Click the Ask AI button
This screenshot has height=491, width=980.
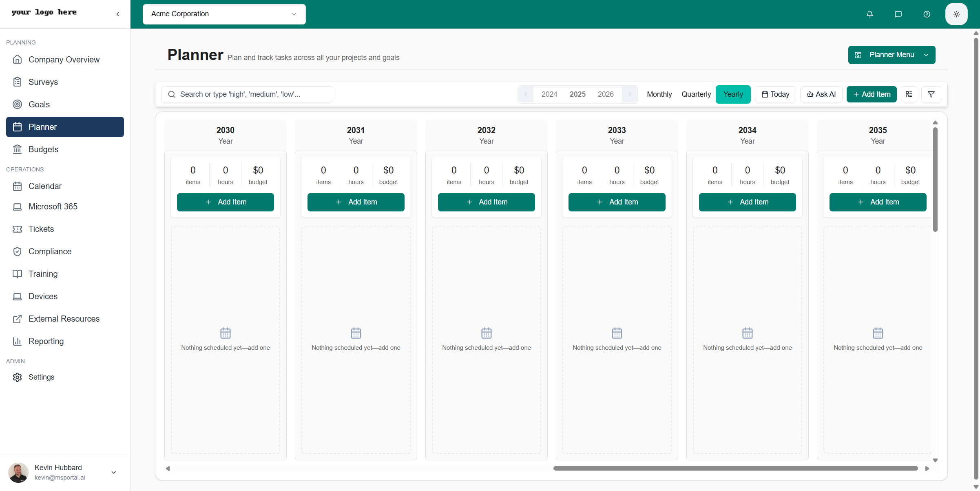(821, 94)
